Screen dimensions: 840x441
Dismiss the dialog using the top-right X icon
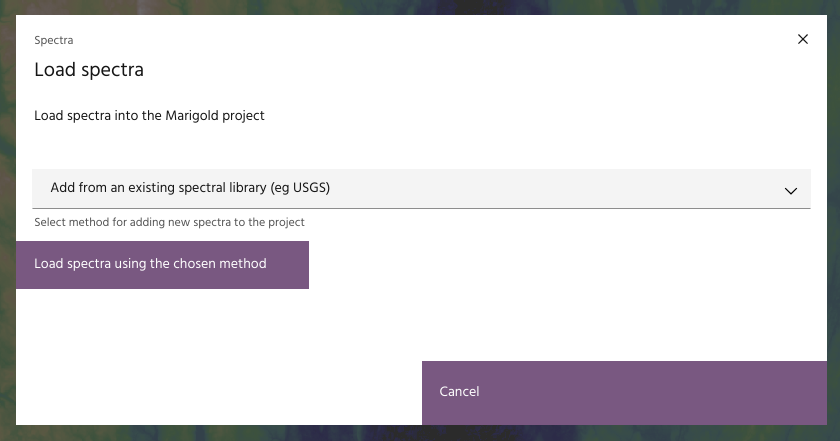click(802, 40)
